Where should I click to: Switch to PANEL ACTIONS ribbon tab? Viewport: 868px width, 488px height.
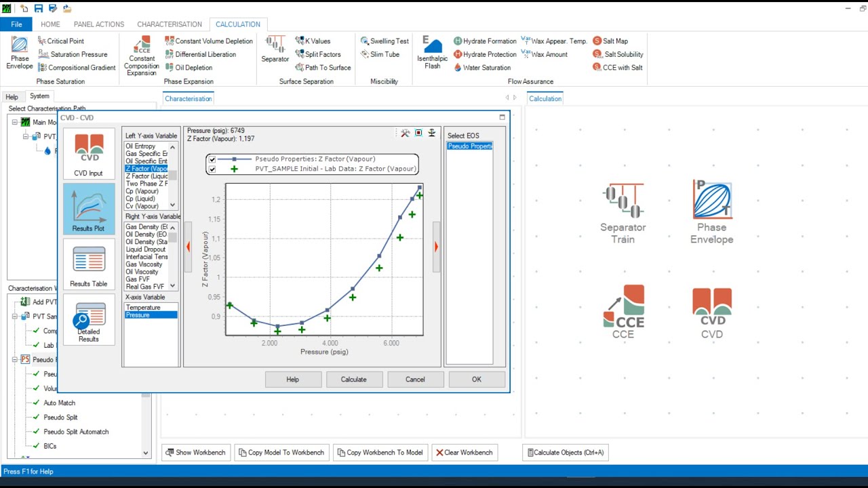click(99, 24)
